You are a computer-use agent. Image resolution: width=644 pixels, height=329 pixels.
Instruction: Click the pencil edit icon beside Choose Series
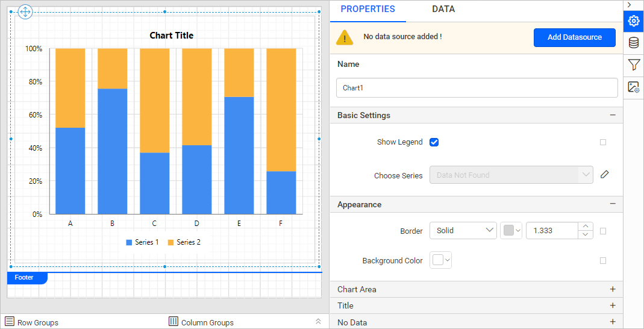pyautogui.click(x=605, y=175)
